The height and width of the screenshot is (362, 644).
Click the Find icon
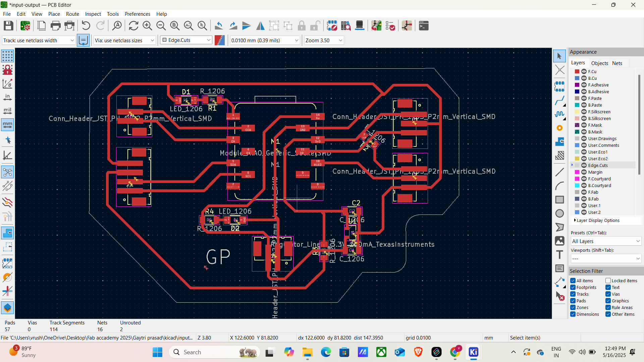pos(117,26)
